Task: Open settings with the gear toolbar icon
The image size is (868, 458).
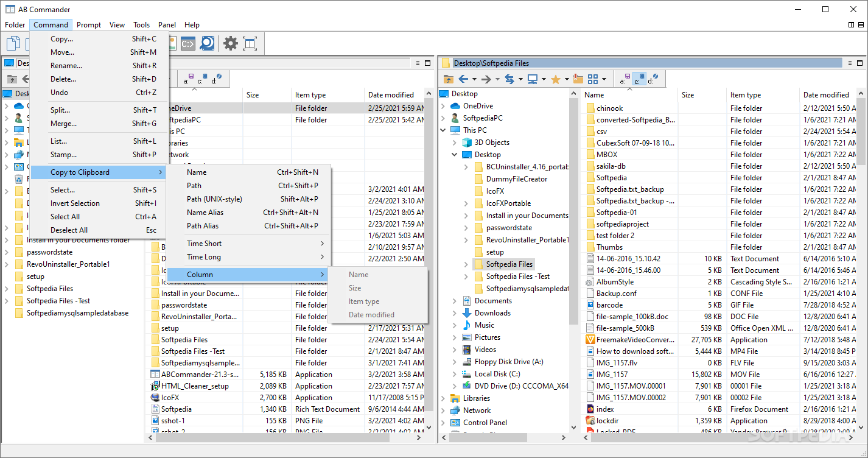Action: (230, 43)
